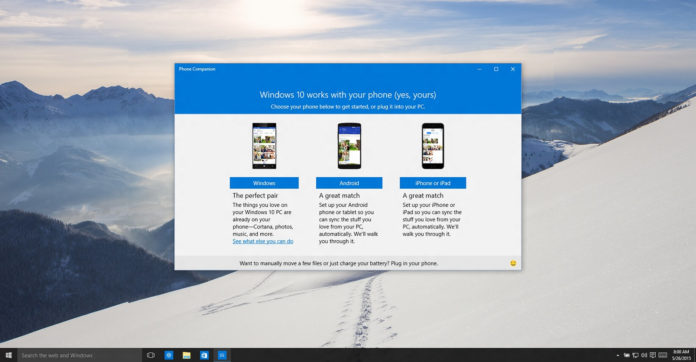Follow the See what else you can do link
This screenshot has height=362, width=696.
[263, 241]
